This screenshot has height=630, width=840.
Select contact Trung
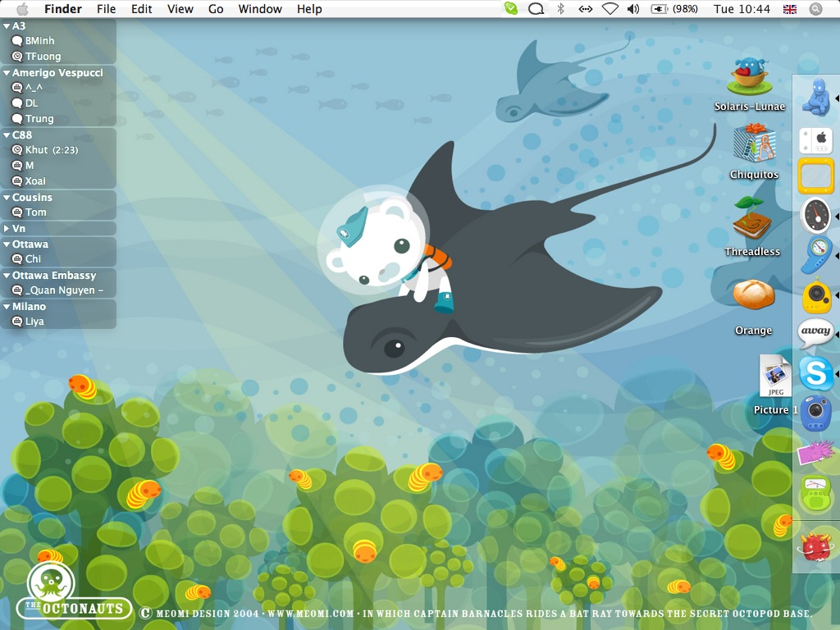click(x=58, y=118)
